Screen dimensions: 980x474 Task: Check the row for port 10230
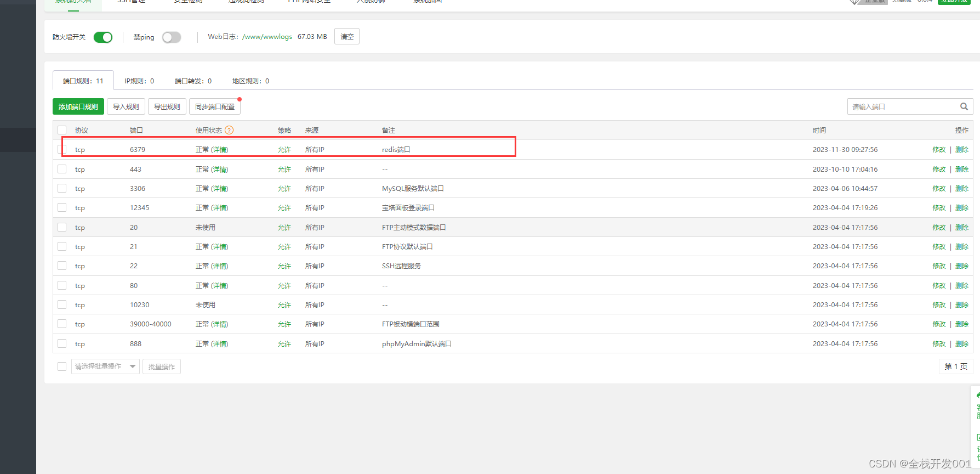[62, 304]
